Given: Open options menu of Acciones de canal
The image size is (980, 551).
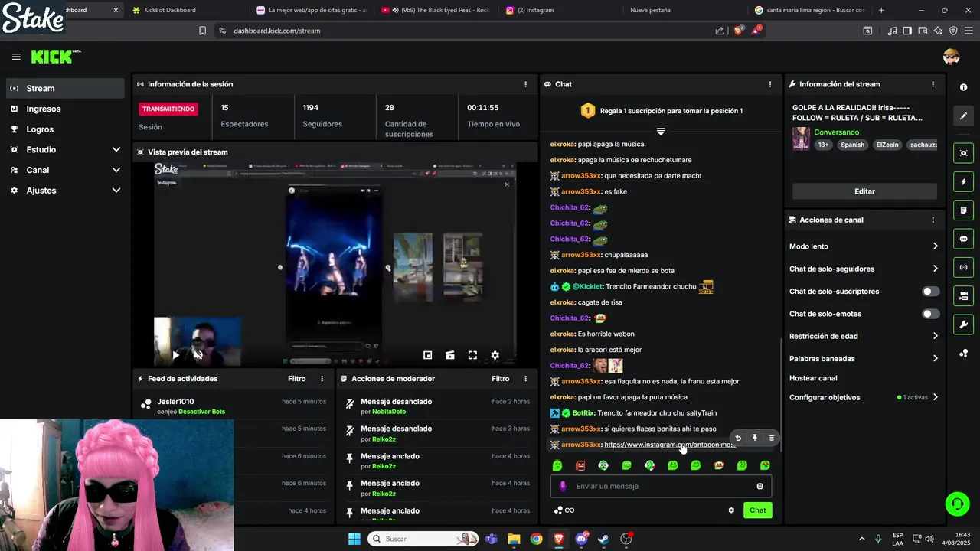Looking at the screenshot, I should click(x=933, y=220).
